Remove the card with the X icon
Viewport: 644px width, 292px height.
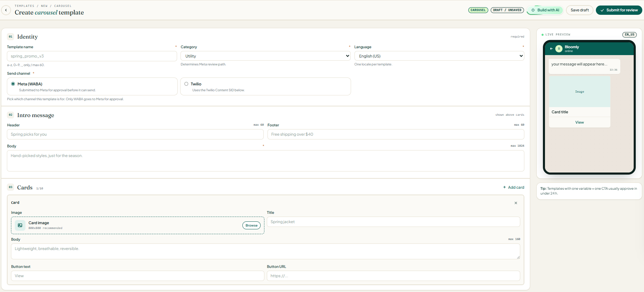tap(516, 203)
